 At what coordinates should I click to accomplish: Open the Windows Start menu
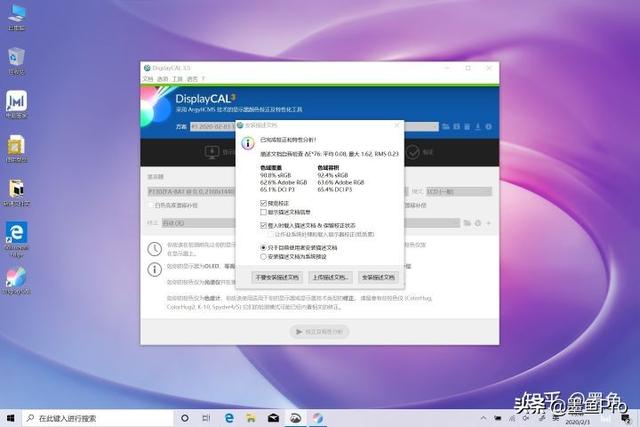11,418
